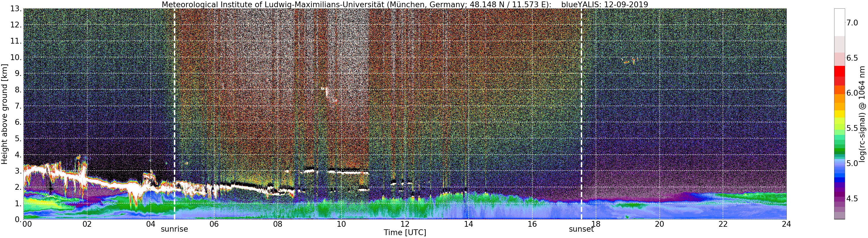
Task: Click the x-axis tick label 08
Action: pos(278,224)
